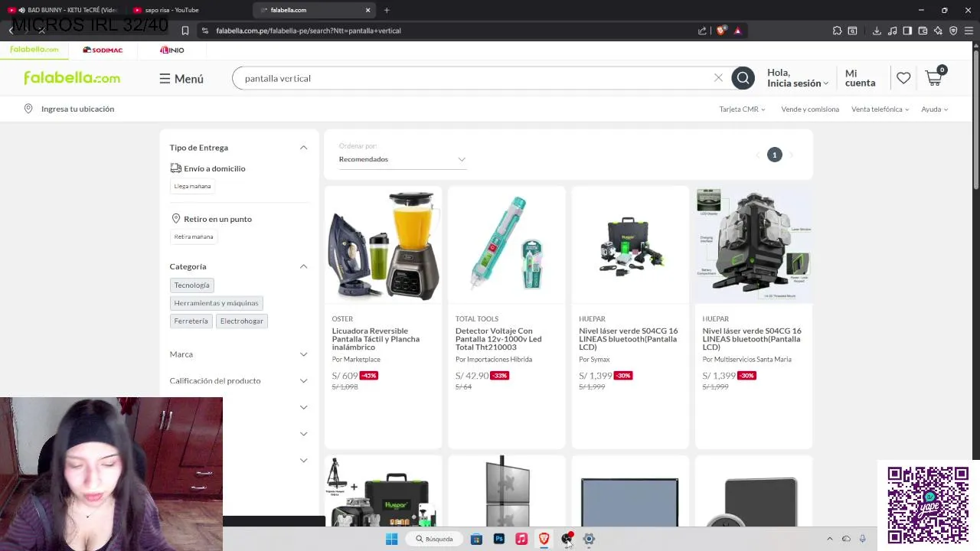Viewport: 980px width, 551px height.
Task: Go to the Sodimac store tab
Action: coord(103,50)
